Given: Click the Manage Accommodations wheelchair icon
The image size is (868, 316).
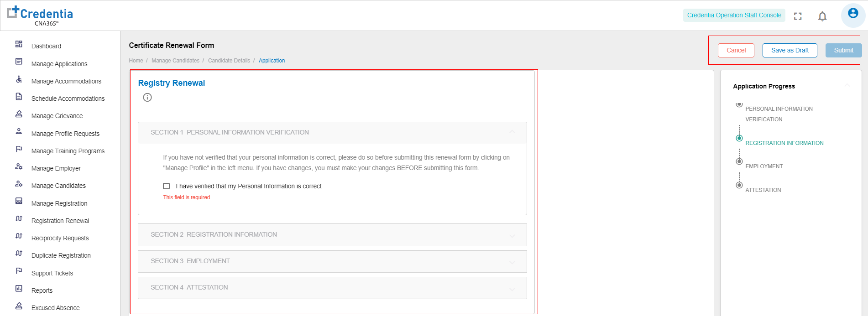Looking at the screenshot, I should (19, 79).
